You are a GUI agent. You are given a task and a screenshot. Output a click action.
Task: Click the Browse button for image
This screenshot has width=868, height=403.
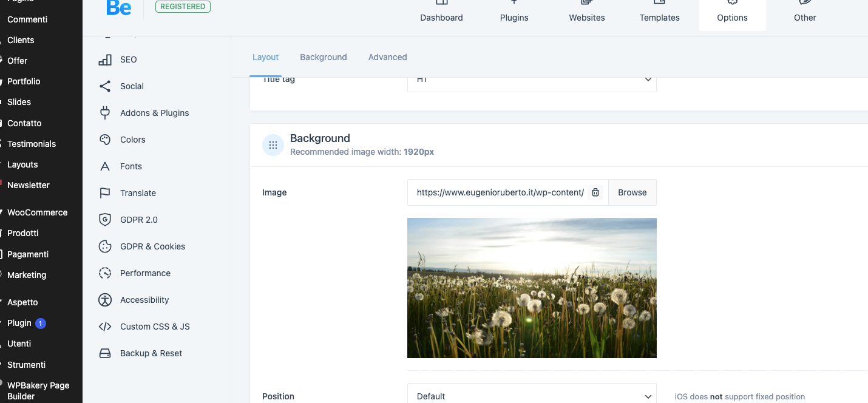(632, 192)
